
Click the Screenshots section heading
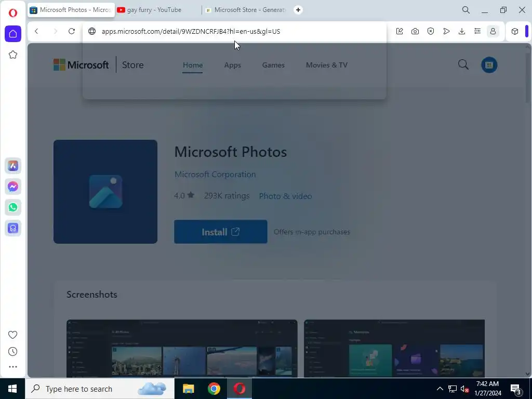(x=91, y=294)
